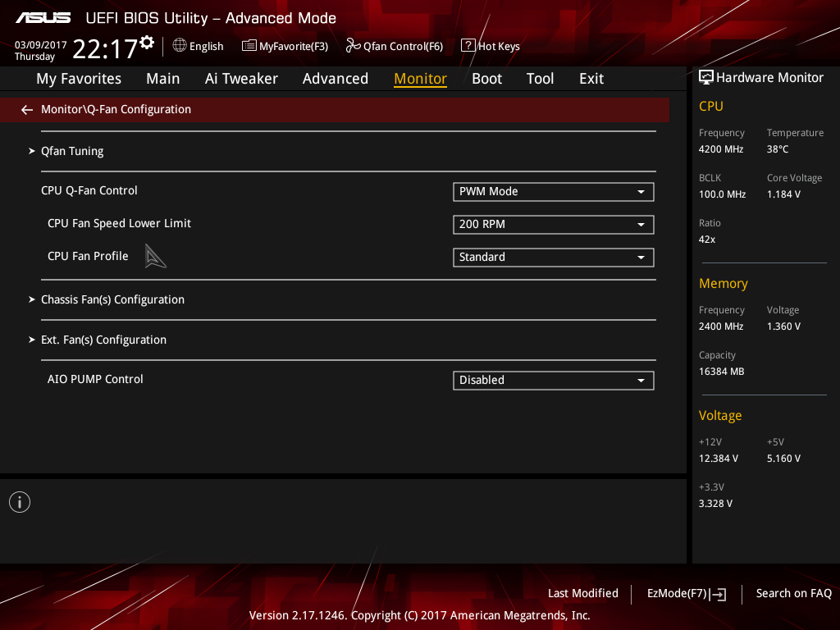This screenshot has height=630, width=840.
Task: Click the Ratio 42x value
Action: pyautogui.click(x=706, y=240)
